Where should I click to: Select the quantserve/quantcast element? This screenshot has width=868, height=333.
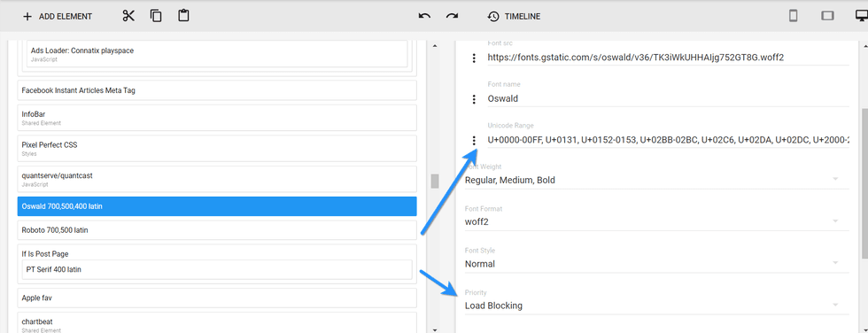pos(217,179)
